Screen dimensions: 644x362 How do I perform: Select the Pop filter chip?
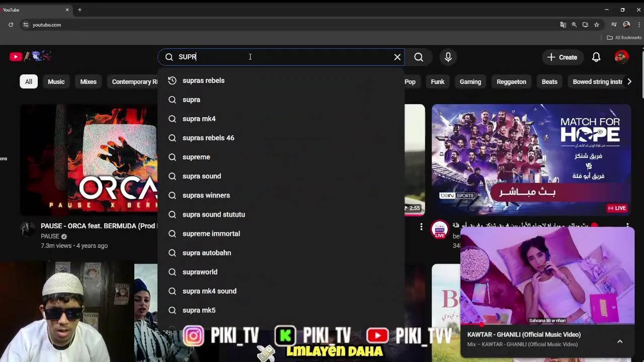pos(410,81)
